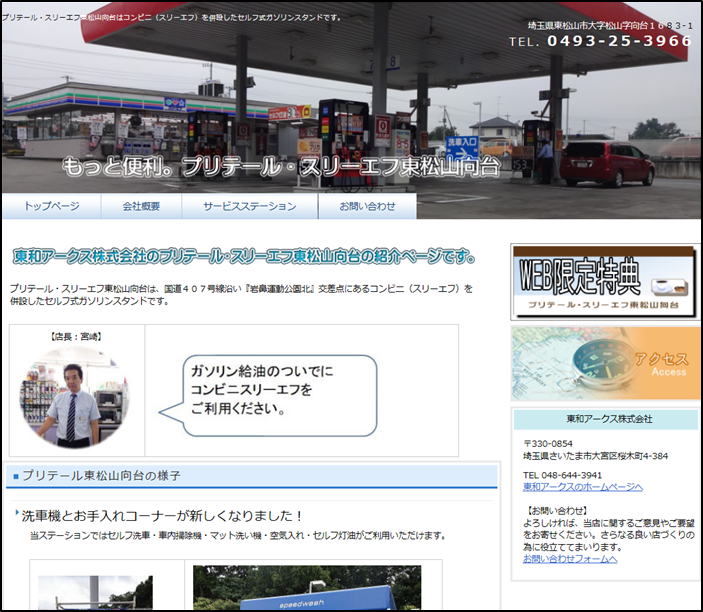
Task: Go to the 会社概要 page tab
Action: (141, 206)
